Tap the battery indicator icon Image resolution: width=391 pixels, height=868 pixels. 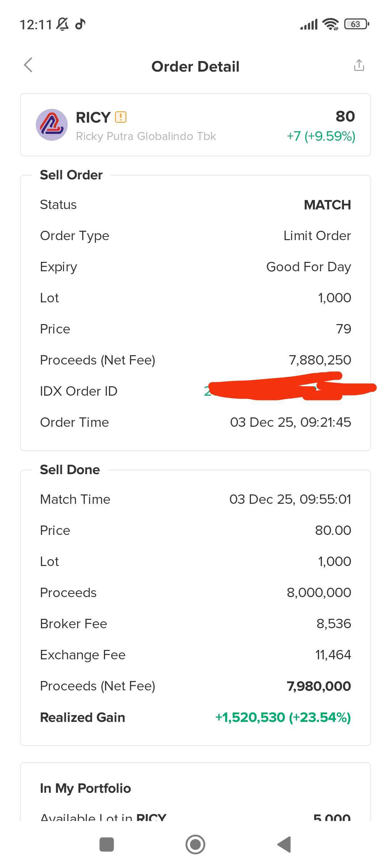[x=356, y=24]
